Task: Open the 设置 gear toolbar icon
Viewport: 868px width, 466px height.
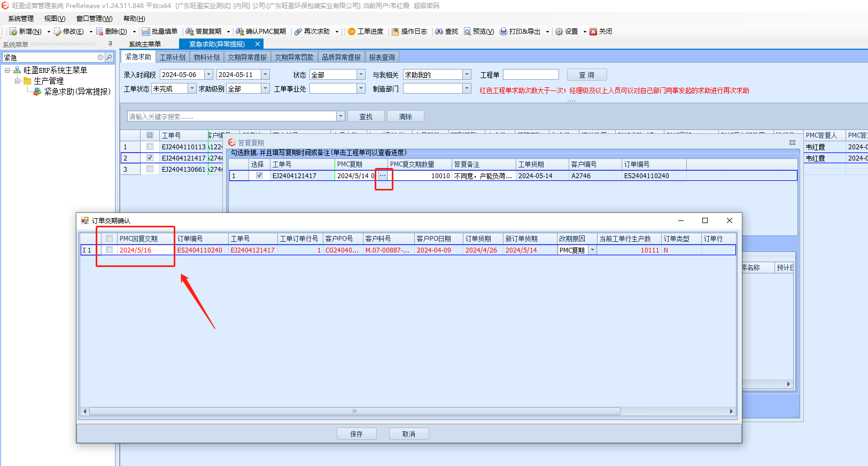Action: [559, 32]
